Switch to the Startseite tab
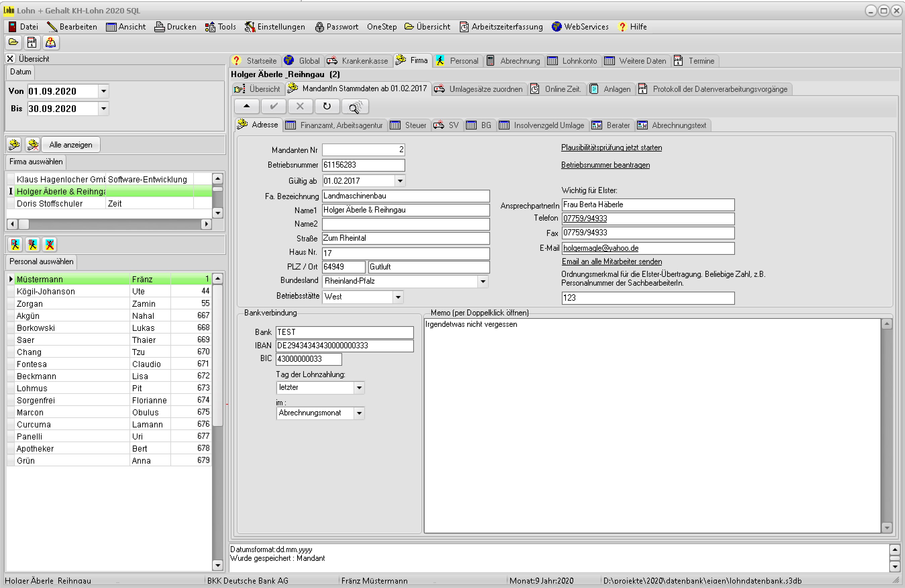 (256, 61)
